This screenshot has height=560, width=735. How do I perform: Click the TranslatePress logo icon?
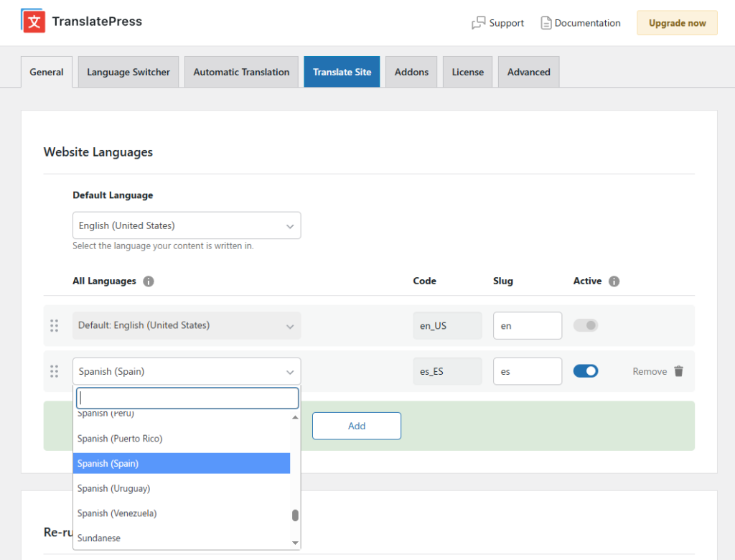pyautogui.click(x=32, y=21)
